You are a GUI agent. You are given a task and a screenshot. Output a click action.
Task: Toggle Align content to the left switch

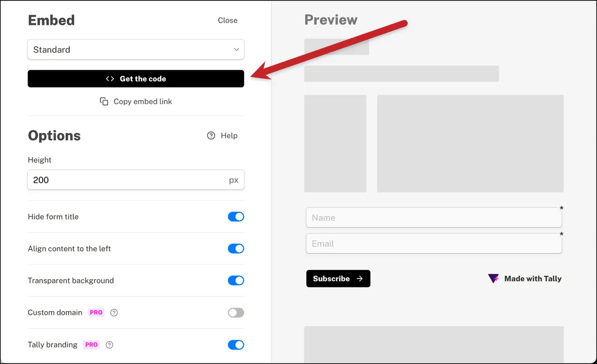236,249
